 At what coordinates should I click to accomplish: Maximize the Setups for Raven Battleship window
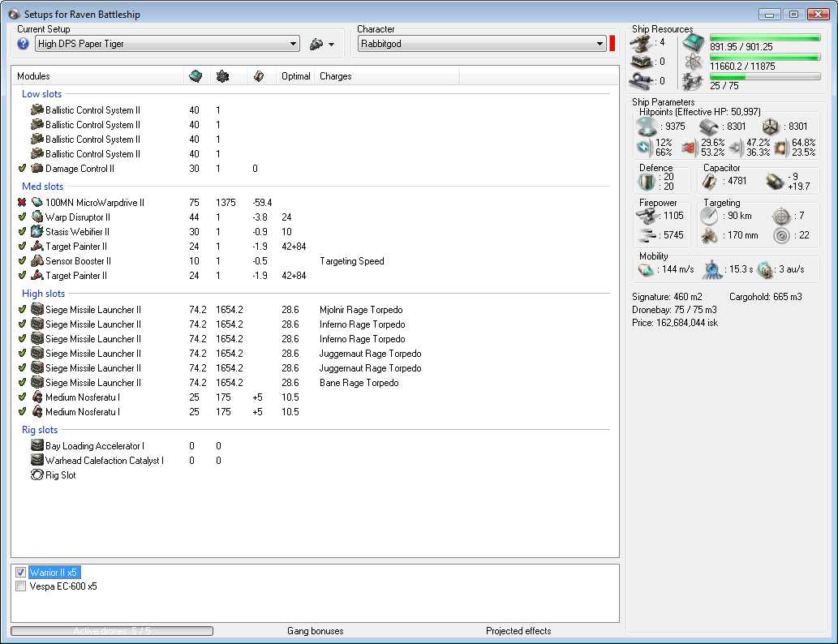tap(793, 15)
